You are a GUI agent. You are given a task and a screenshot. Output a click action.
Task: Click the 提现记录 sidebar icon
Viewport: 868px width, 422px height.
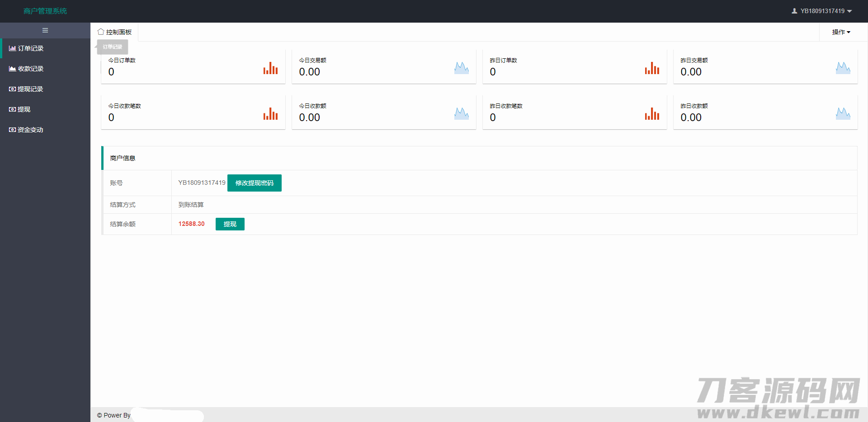point(12,89)
